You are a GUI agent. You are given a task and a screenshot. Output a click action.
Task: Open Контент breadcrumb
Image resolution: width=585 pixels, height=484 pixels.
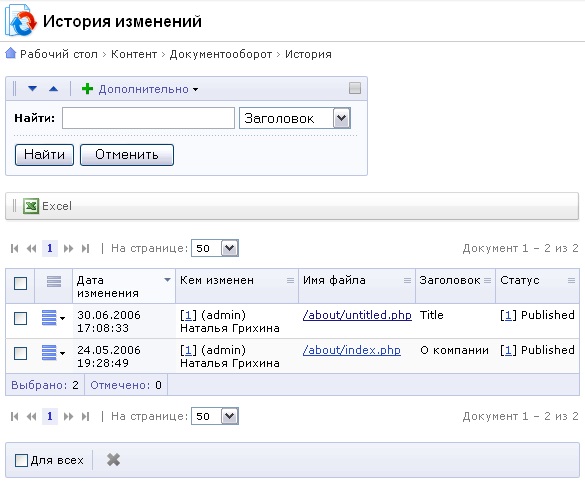[134, 54]
